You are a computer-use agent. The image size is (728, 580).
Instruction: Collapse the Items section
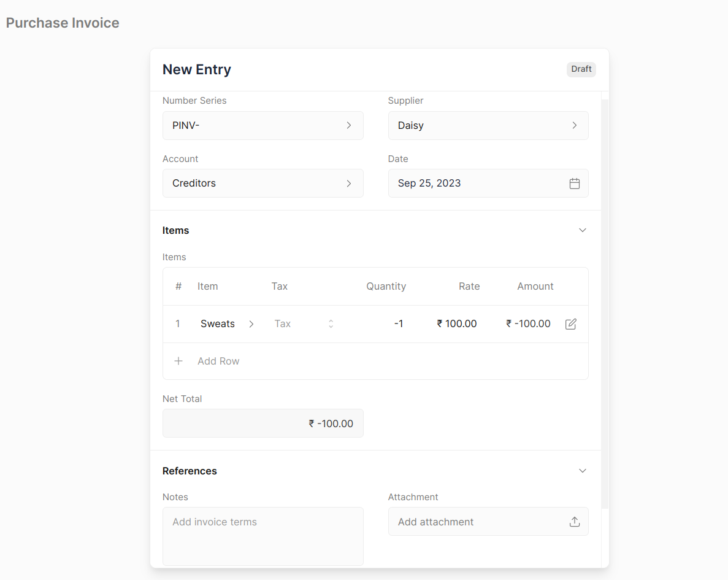(583, 230)
